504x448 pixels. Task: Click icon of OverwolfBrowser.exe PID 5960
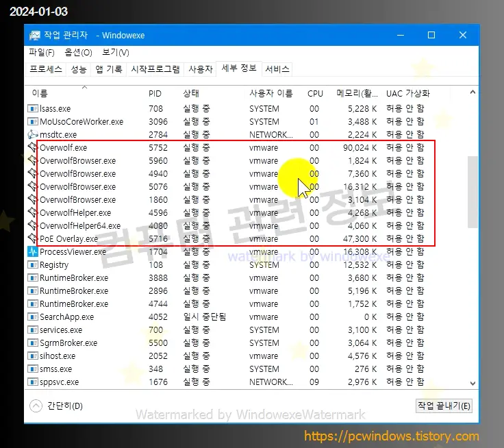(33, 160)
